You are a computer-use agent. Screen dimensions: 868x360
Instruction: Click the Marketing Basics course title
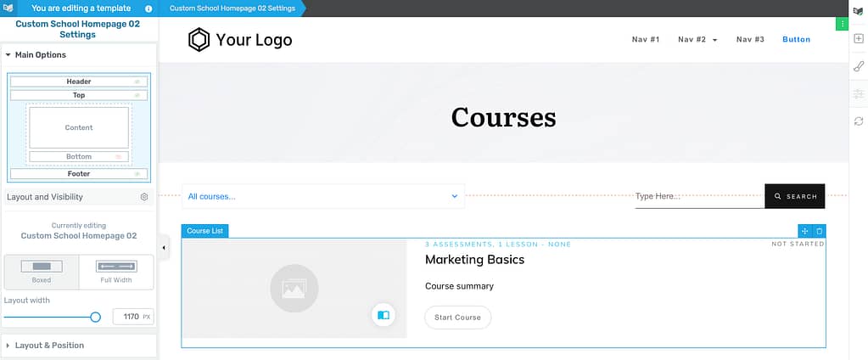pos(474,259)
